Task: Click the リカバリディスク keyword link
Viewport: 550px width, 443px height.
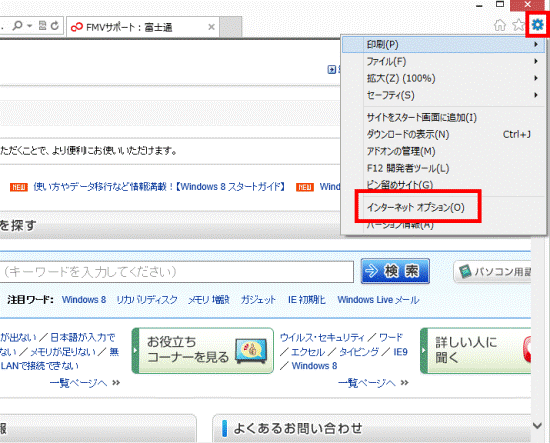Action: click(x=147, y=300)
